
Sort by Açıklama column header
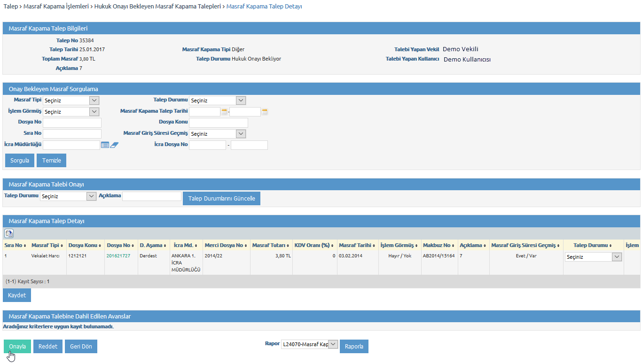tap(472, 245)
